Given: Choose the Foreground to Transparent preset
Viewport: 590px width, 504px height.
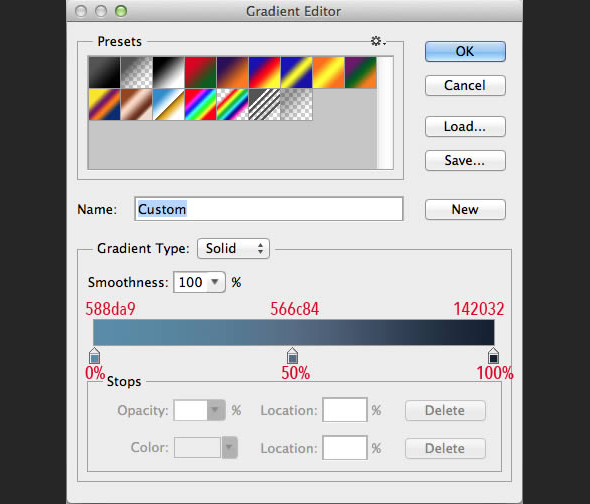Looking at the screenshot, I should point(137,72).
